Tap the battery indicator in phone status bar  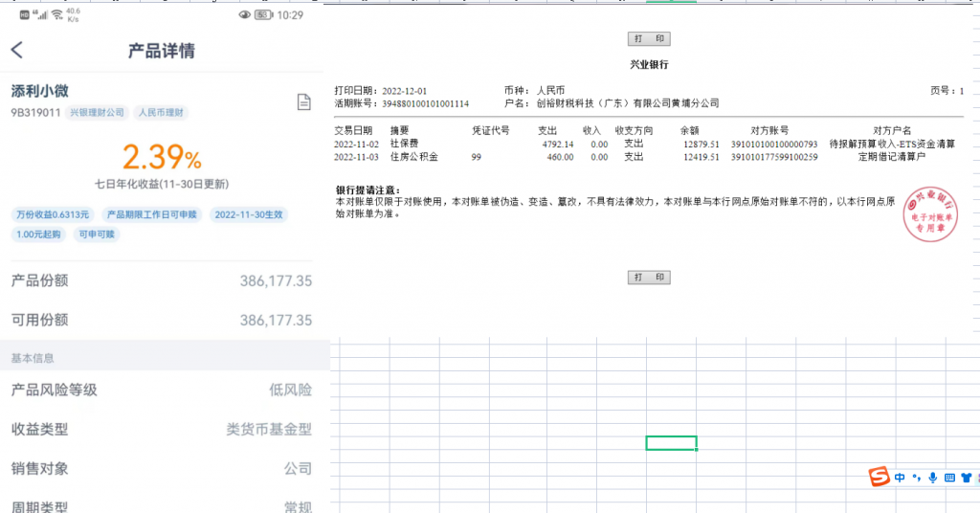[264, 15]
